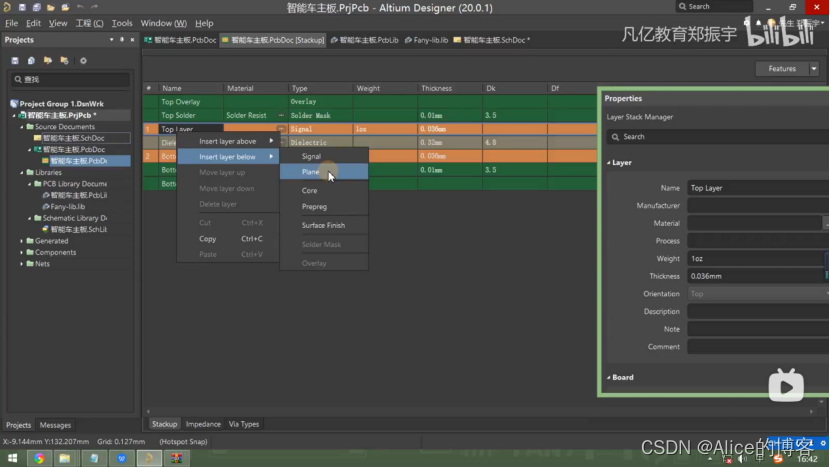
Task: Click the Features button
Action: click(x=782, y=69)
